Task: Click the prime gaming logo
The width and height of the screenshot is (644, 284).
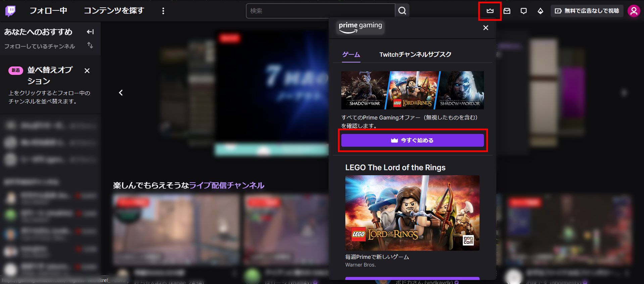Action: (360, 28)
